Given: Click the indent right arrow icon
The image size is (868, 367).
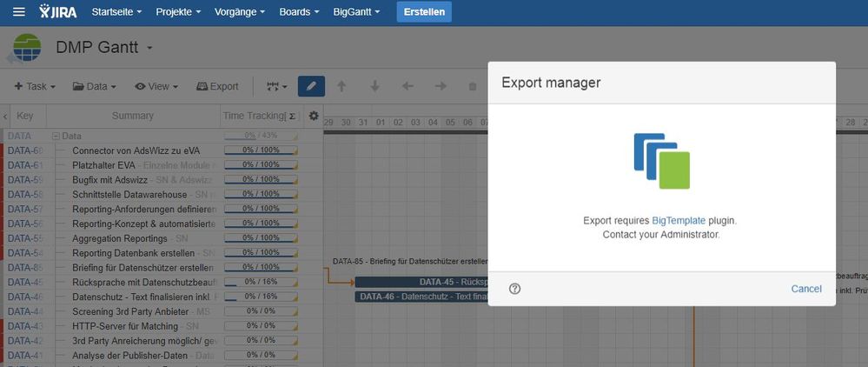Looking at the screenshot, I should [x=441, y=86].
